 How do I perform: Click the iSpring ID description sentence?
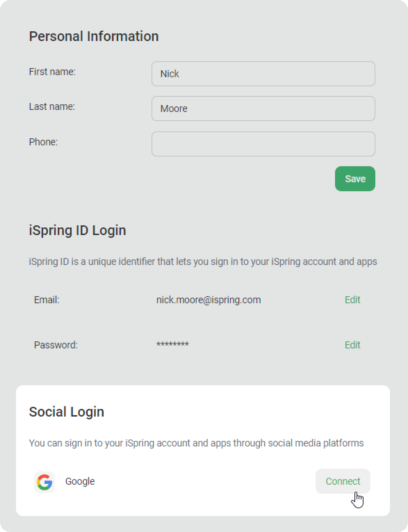pyautogui.click(x=203, y=261)
